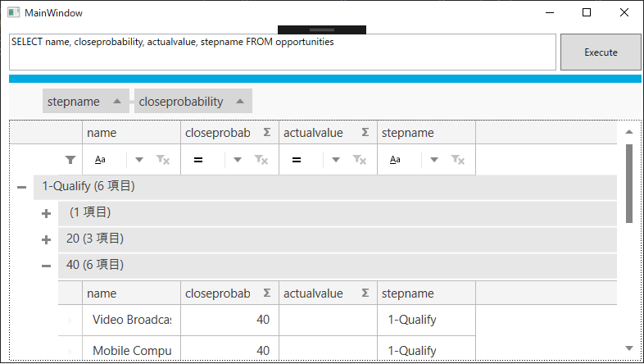The width and height of the screenshot is (644, 364).
Task: Open the name filter operator dropdown
Action: click(x=139, y=160)
